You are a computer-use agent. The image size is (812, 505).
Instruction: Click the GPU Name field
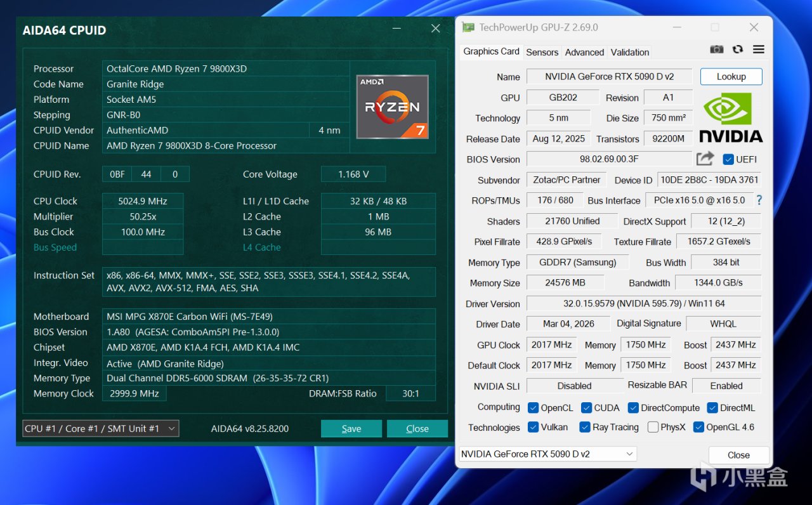(x=610, y=77)
